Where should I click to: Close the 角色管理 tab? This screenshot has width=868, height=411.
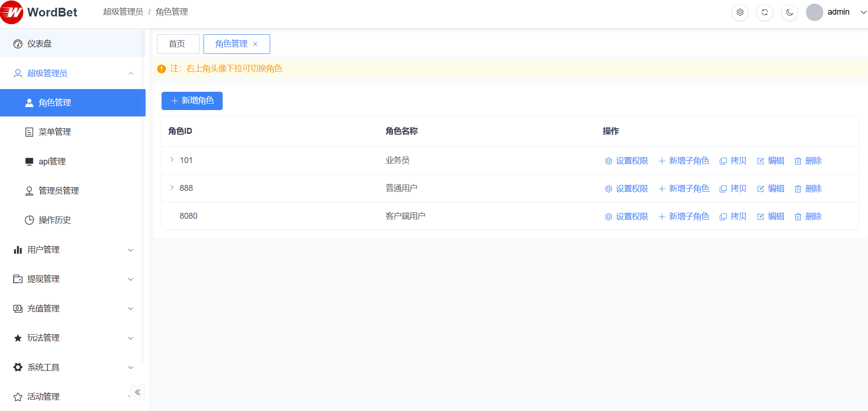click(256, 44)
